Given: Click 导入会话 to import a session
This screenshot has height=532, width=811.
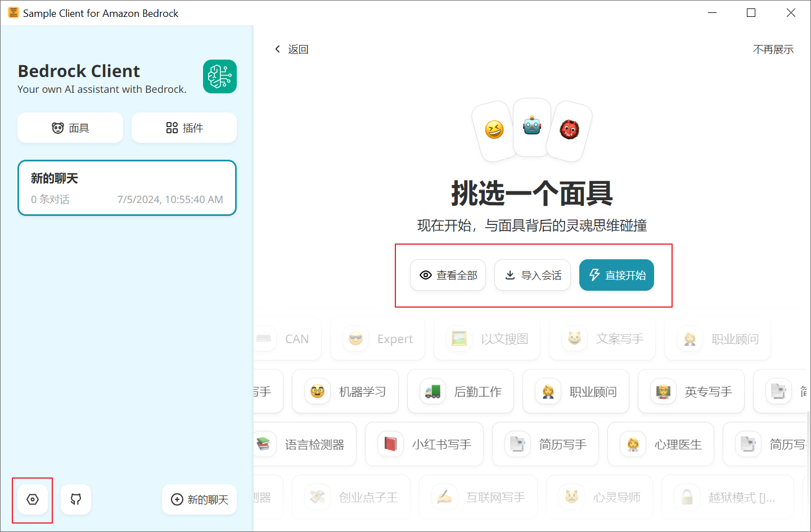Looking at the screenshot, I should (532, 275).
